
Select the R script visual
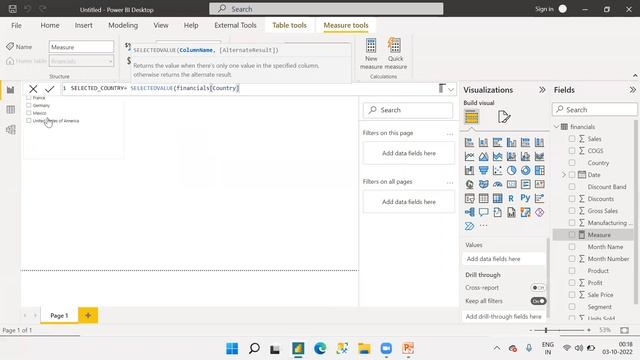tap(511, 198)
